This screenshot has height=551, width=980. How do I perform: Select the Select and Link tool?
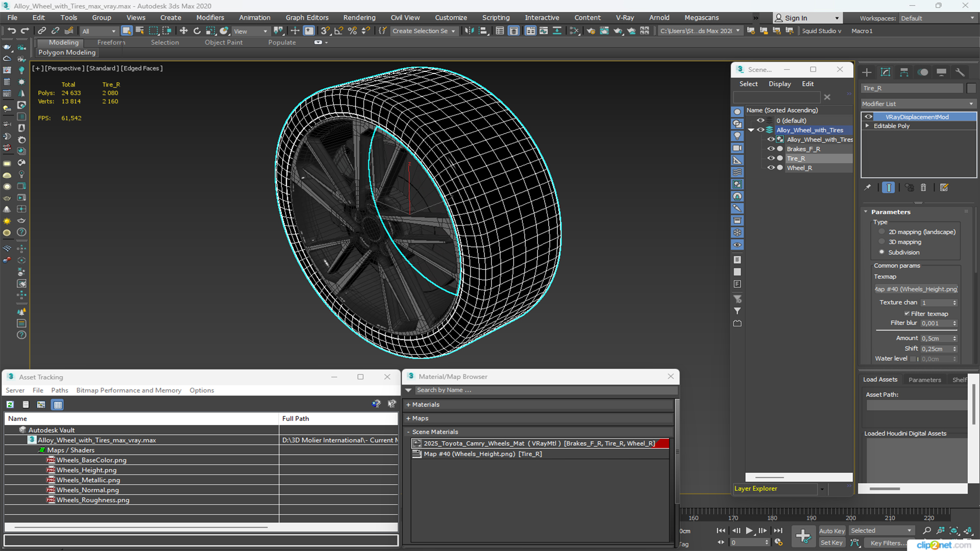(42, 31)
